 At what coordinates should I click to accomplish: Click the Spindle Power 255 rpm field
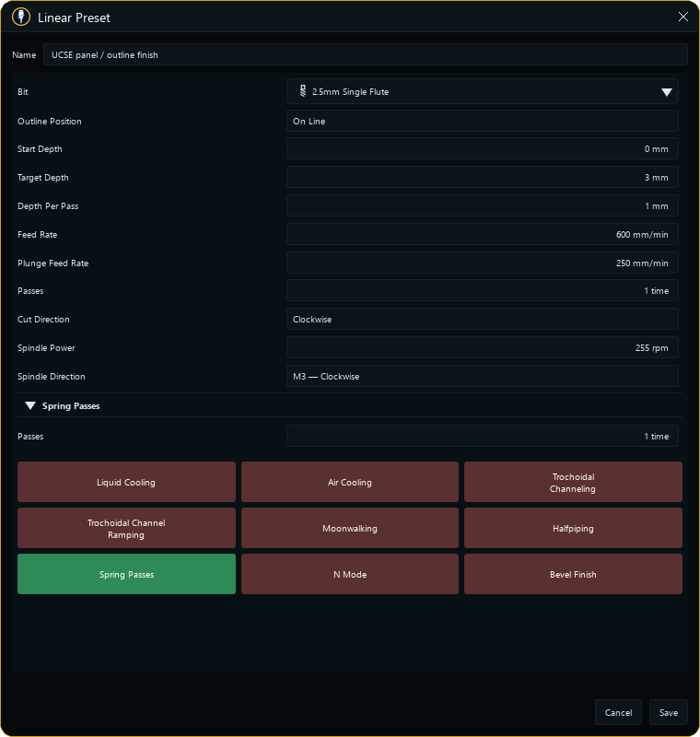click(482, 348)
